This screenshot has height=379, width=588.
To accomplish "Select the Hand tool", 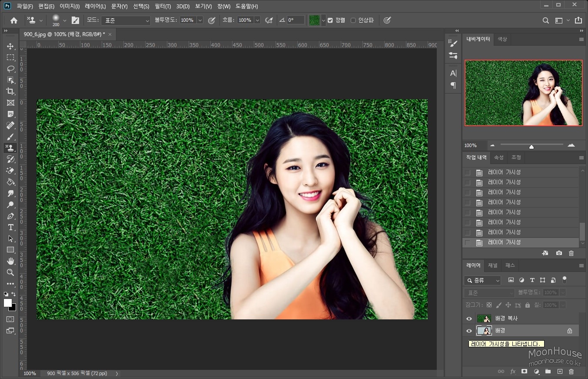I will coord(10,261).
